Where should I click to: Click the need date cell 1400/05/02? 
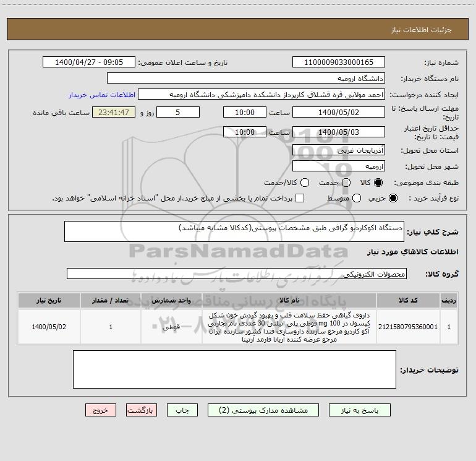[49, 327]
